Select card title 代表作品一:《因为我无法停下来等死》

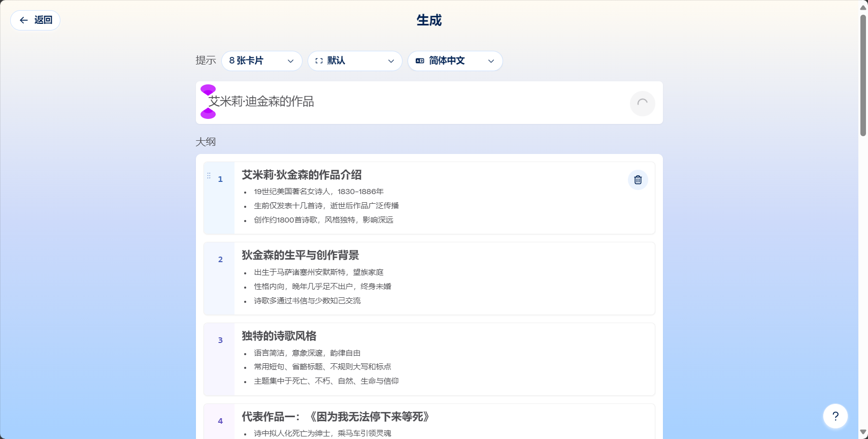click(337, 417)
